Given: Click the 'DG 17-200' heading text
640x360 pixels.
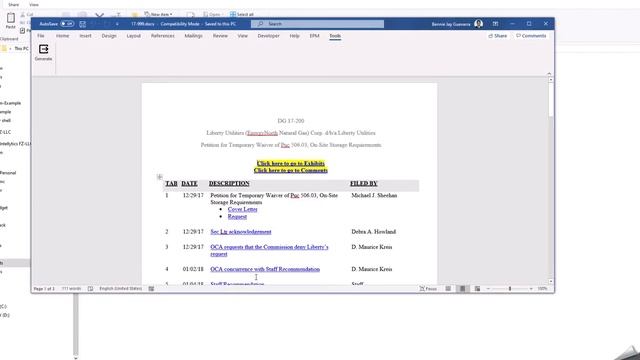Looking at the screenshot, I should point(291,121).
